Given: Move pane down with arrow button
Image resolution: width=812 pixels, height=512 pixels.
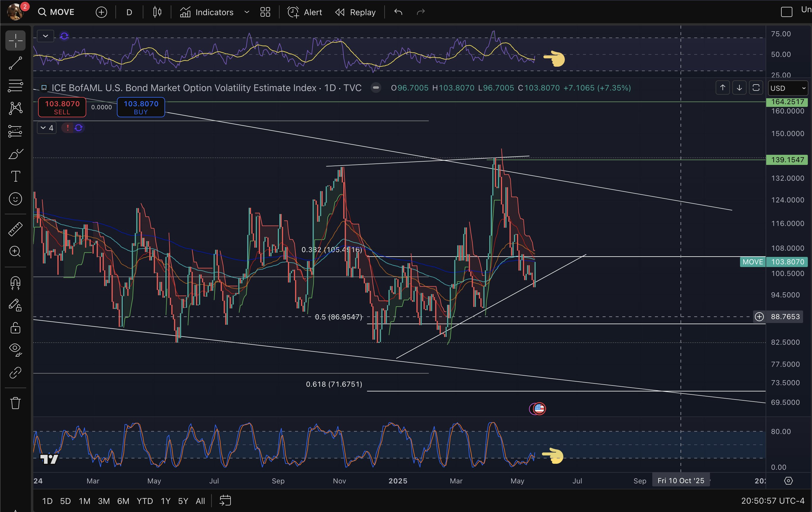Looking at the screenshot, I should (739, 88).
